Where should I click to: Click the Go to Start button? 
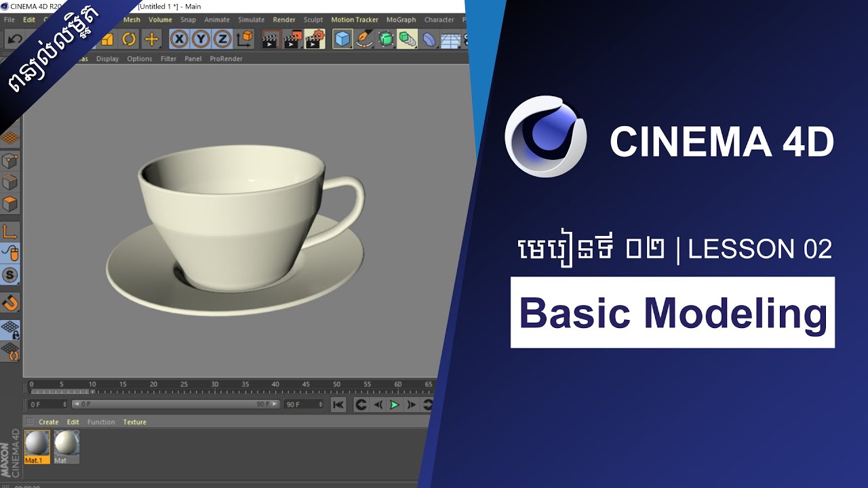pyautogui.click(x=338, y=405)
